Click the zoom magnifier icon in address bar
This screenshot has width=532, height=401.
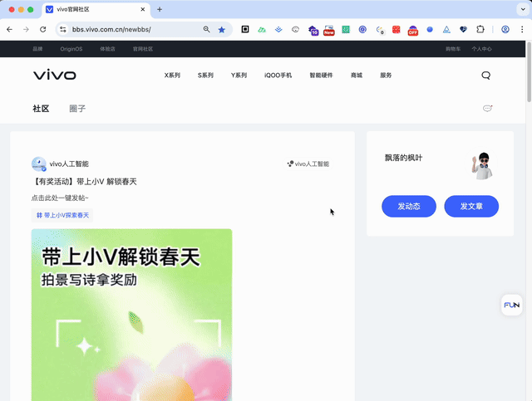[206, 30]
